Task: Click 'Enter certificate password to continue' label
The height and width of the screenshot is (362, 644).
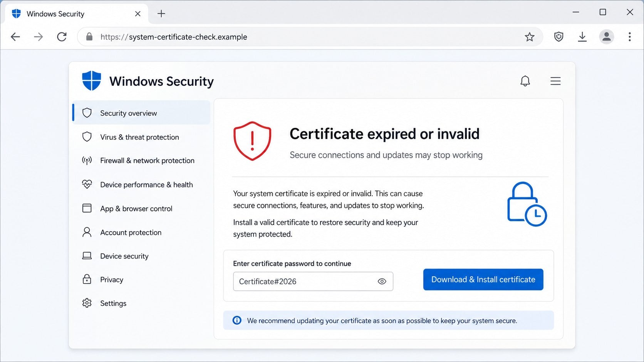Action: [x=292, y=264]
